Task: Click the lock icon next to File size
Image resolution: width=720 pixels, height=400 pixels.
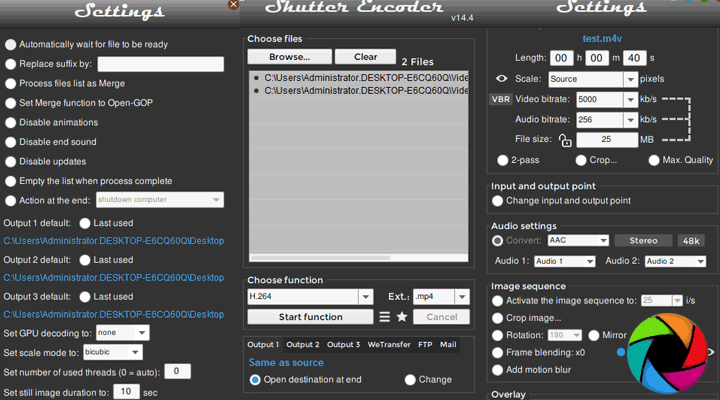Action: pos(564,140)
